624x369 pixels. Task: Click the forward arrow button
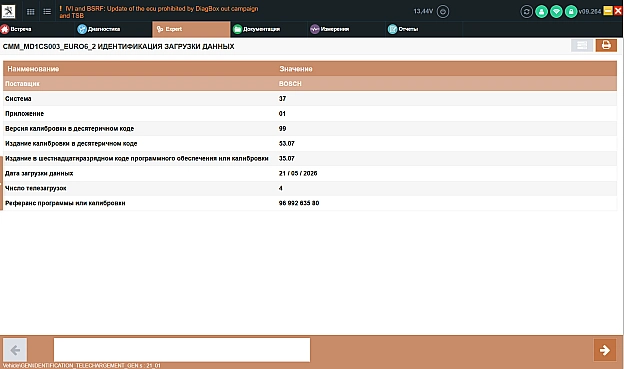[x=605, y=350]
